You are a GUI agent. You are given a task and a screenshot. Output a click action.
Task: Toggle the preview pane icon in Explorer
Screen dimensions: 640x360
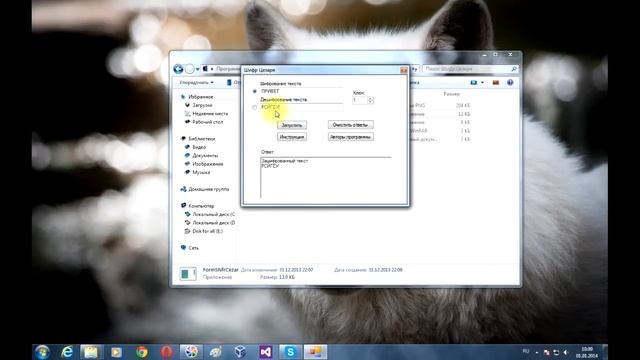click(496, 82)
